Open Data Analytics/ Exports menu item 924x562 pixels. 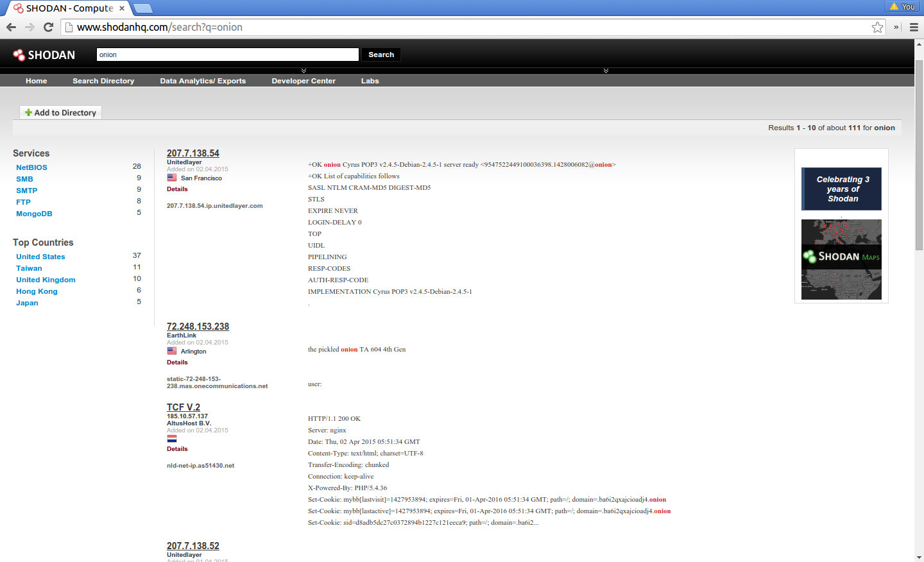click(203, 81)
